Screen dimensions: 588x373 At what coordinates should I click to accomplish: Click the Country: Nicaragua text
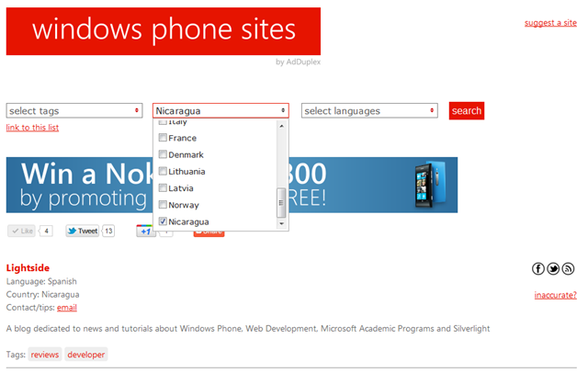coord(42,294)
